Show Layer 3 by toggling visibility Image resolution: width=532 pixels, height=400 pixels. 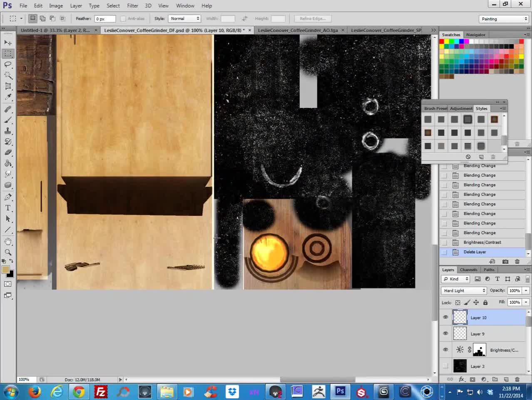coord(445,366)
